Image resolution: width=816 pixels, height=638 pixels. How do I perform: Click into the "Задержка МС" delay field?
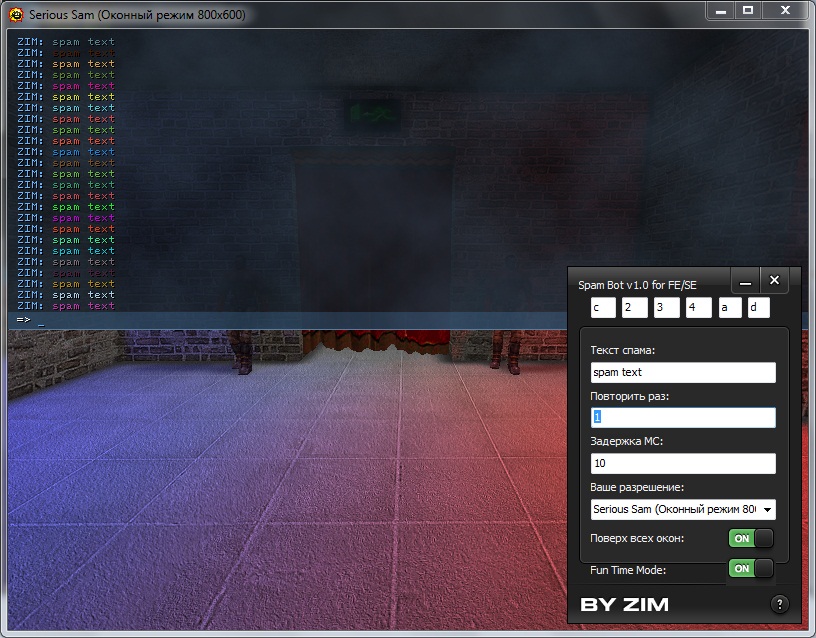tap(683, 463)
